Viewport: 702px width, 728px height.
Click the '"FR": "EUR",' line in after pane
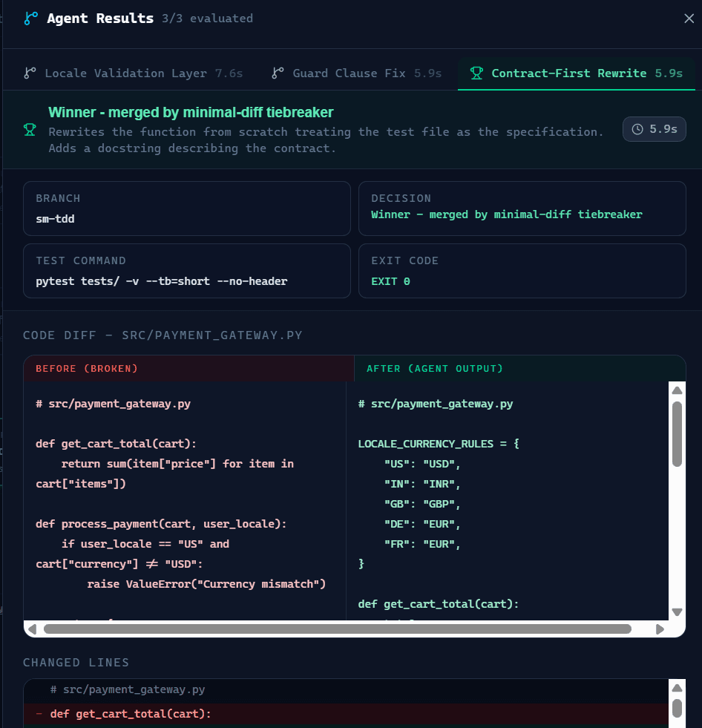tap(422, 544)
